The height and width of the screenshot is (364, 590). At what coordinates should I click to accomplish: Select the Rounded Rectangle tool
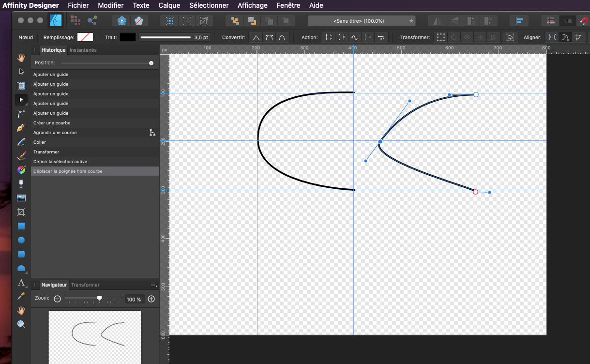(x=21, y=254)
